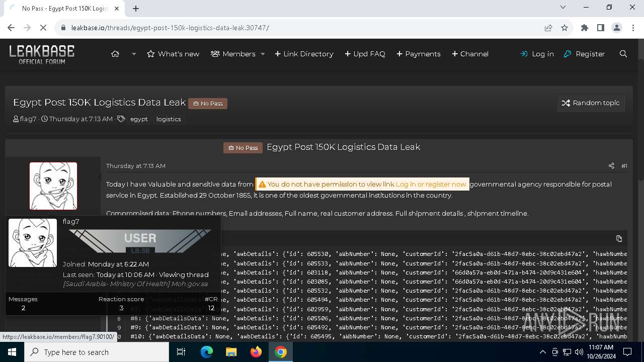This screenshot has height=362, width=644.
Task: Click Random topic button
Action: coord(591,103)
